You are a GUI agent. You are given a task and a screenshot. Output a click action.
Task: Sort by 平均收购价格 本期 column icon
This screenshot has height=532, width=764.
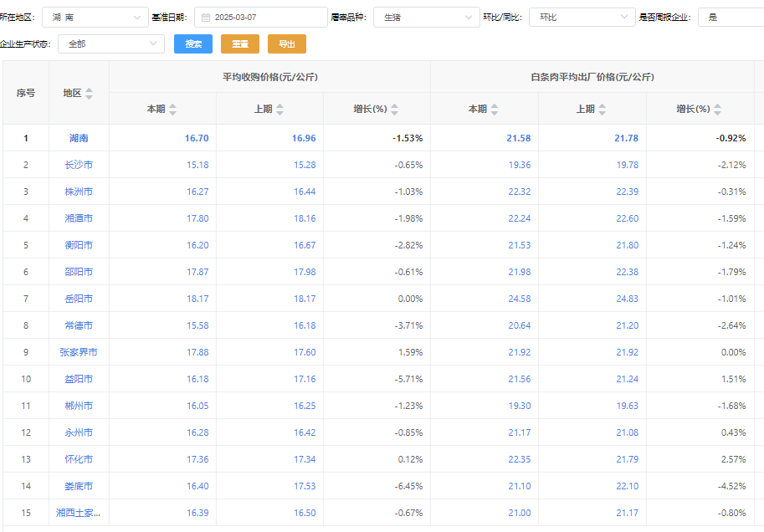click(x=173, y=110)
